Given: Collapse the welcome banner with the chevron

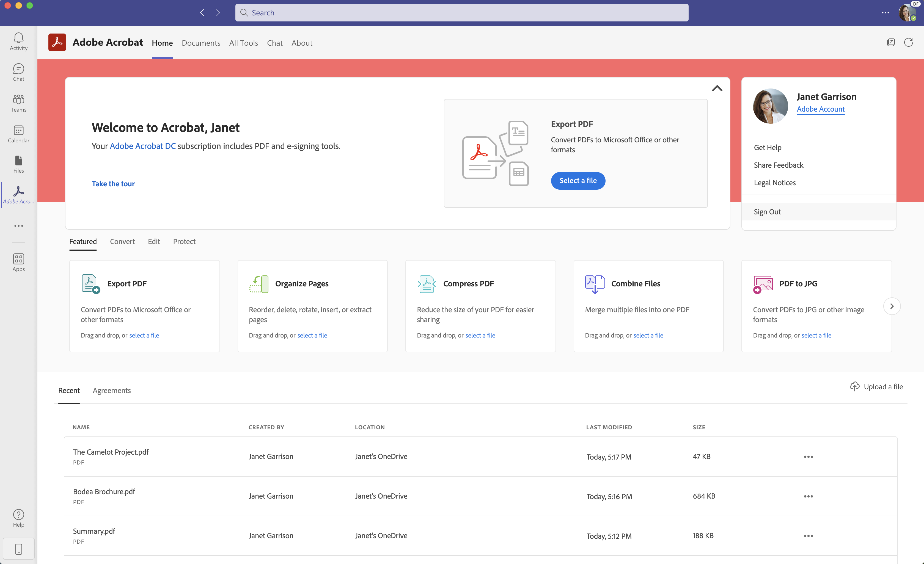Looking at the screenshot, I should pos(717,88).
